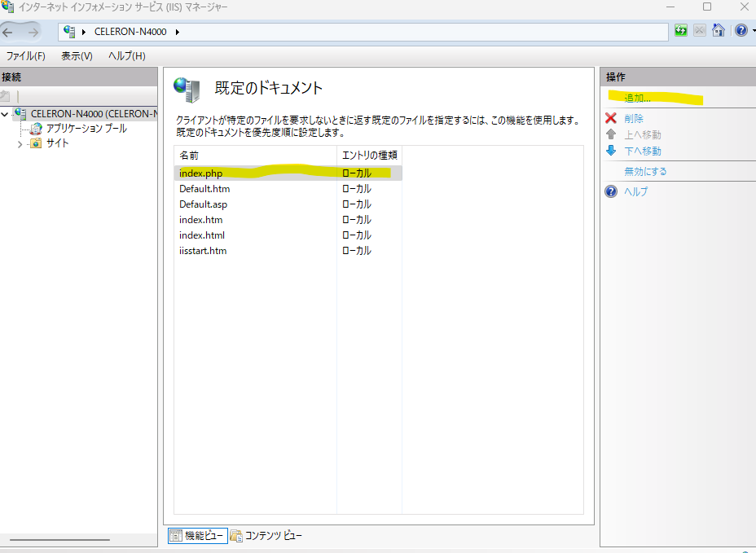This screenshot has width=756, height=553.
Task: Open the help icon in top toolbar
Action: tap(741, 31)
